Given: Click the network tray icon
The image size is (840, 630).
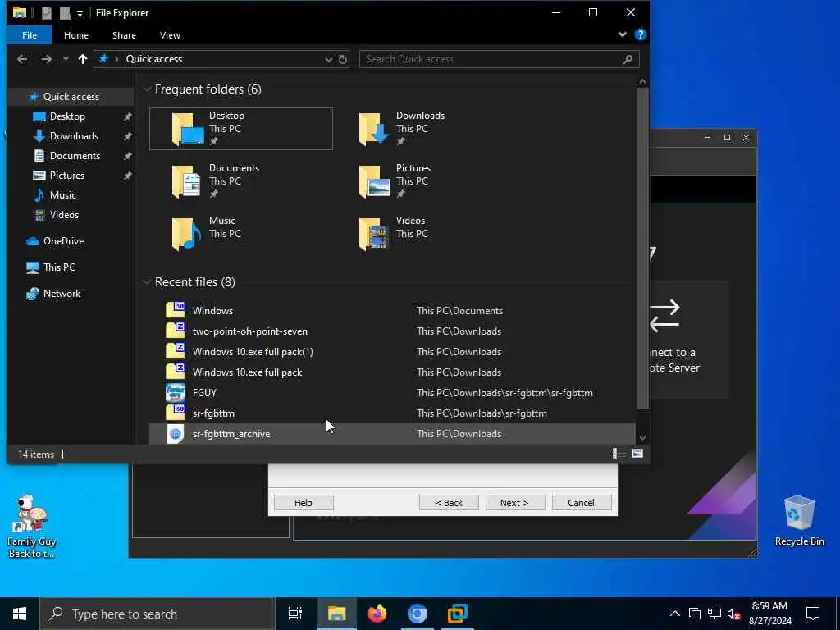Looking at the screenshot, I should pos(714,614).
